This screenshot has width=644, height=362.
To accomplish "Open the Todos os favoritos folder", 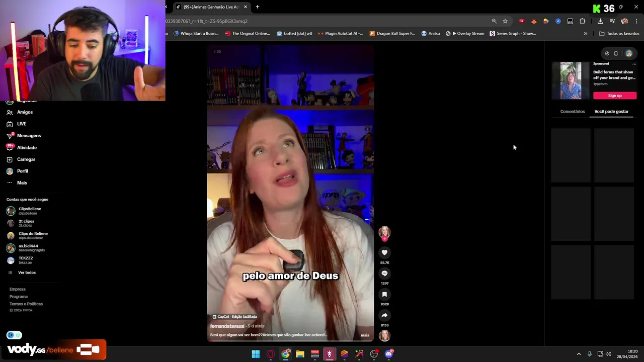I will pyautogui.click(x=619, y=34).
